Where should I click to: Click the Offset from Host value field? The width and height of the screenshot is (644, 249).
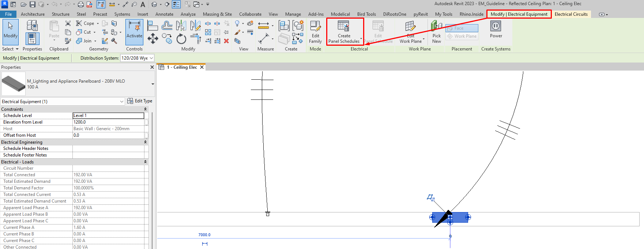[108, 135]
